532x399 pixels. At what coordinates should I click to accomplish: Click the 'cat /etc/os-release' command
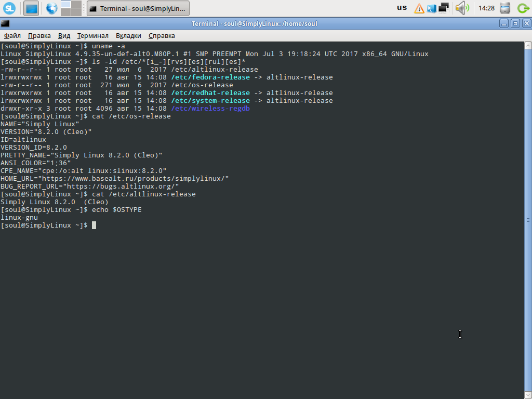click(x=131, y=116)
